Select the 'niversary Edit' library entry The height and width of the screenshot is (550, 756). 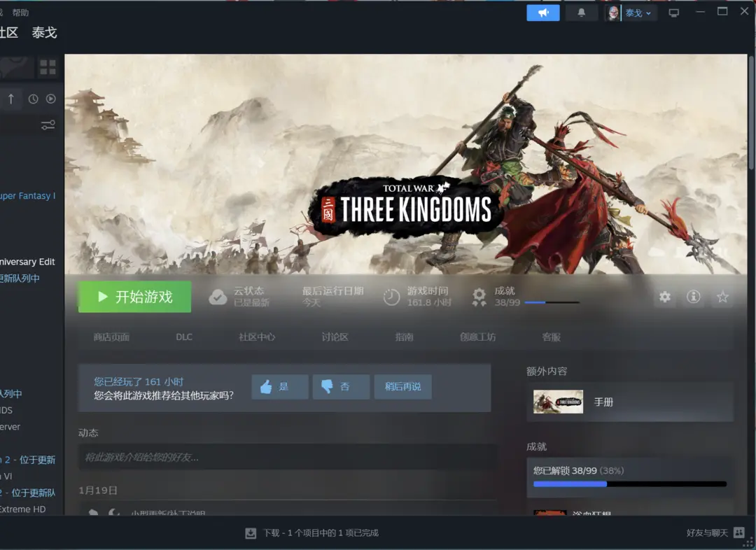coord(27,262)
